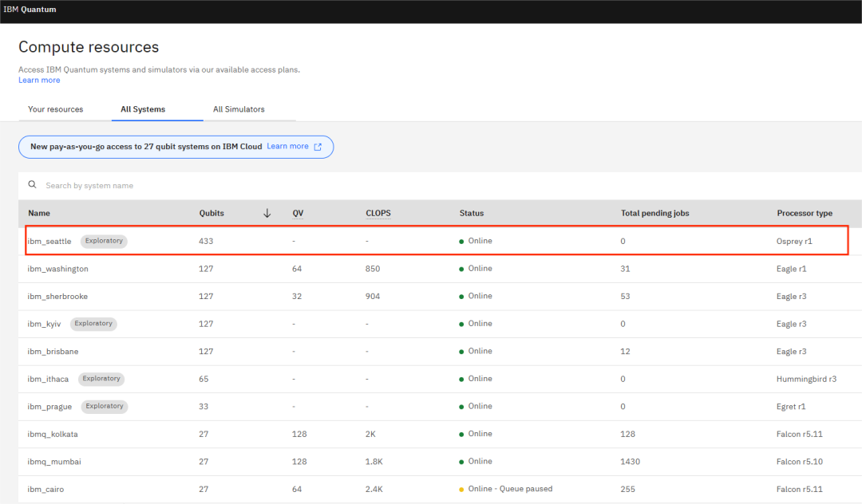
Task: Click the 255 pending jobs value
Action: [628, 489]
